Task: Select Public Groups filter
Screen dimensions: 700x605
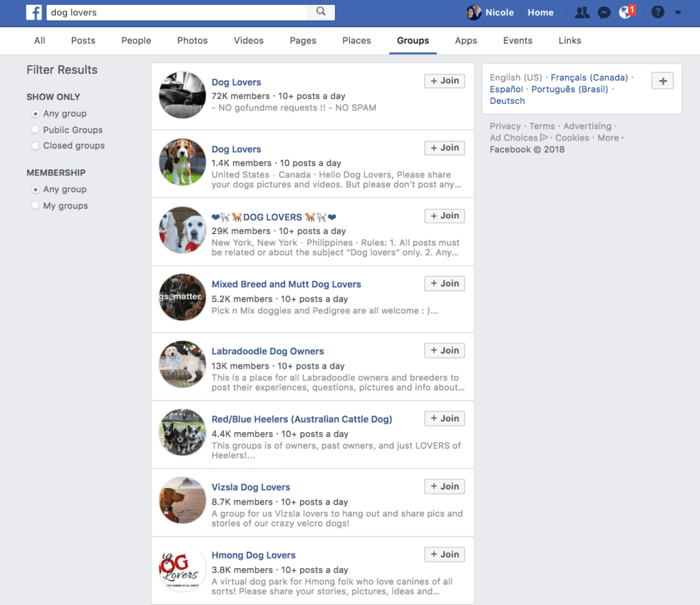Action: 35,130
